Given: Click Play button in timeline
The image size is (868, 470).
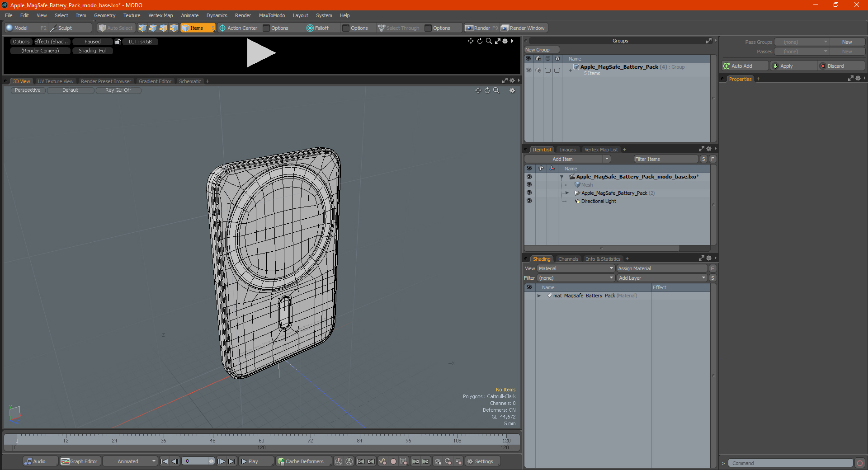Looking at the screenshot, I should [255, 461].
